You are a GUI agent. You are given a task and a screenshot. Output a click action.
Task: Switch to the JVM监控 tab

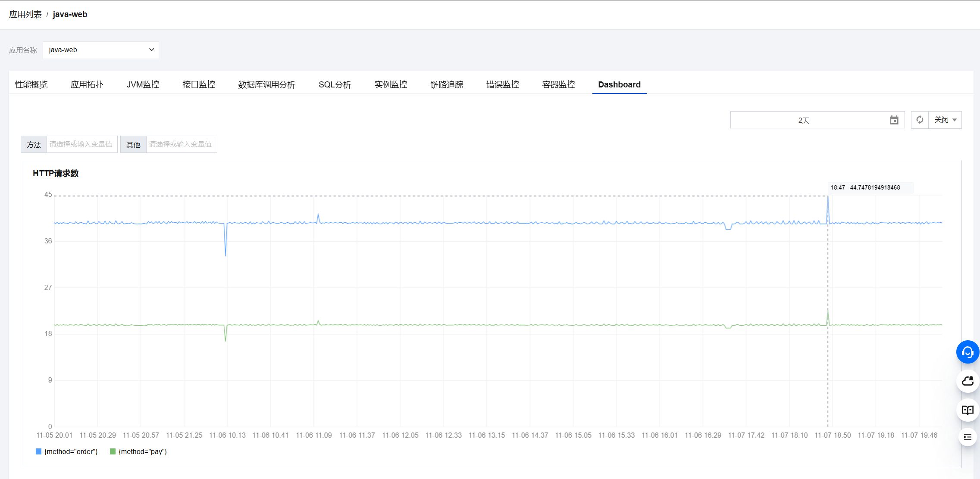(143, 84)
